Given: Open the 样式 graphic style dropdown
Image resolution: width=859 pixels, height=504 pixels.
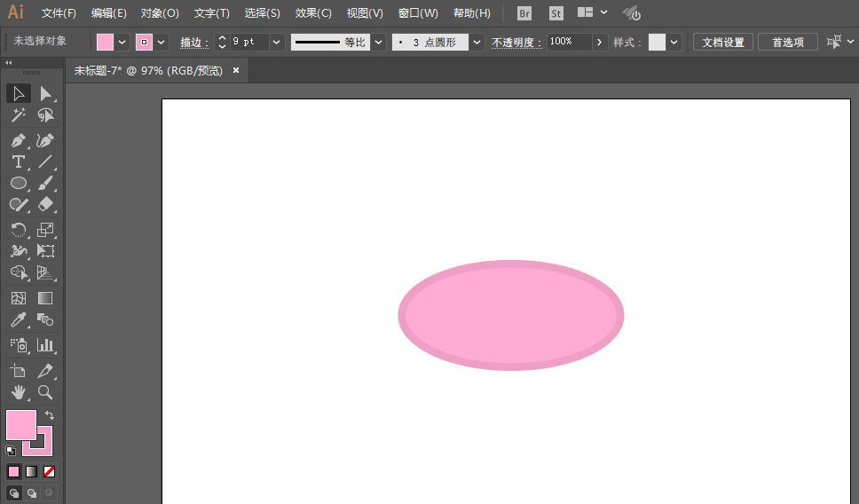Looking at the screenshot, I should pos(674,43).
